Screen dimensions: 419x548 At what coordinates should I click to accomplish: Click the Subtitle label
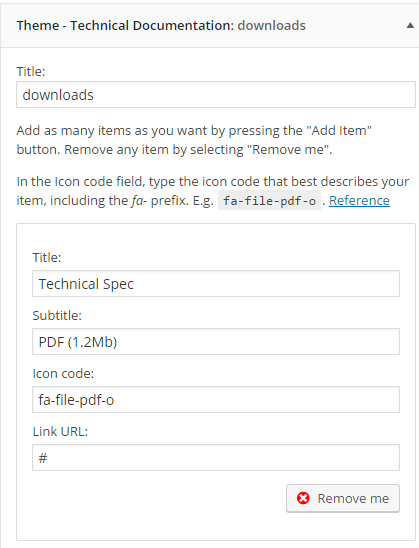click(x=57, y=315)
